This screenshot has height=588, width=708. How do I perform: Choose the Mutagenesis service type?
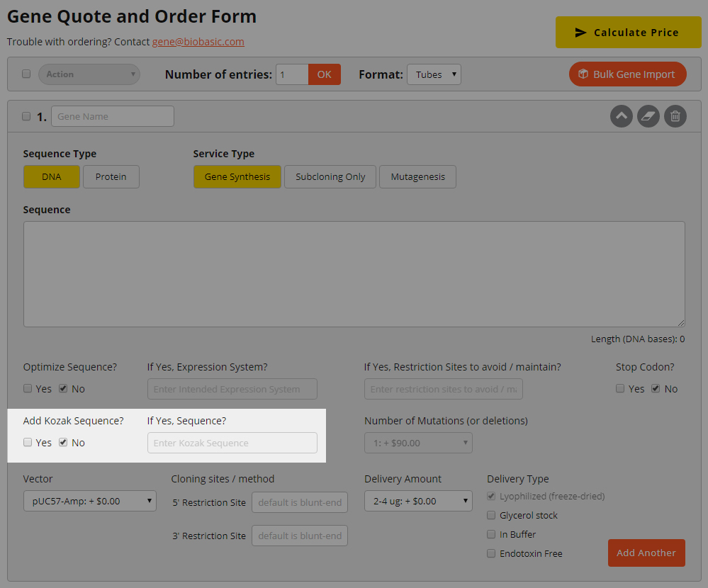tap(417, 177)
